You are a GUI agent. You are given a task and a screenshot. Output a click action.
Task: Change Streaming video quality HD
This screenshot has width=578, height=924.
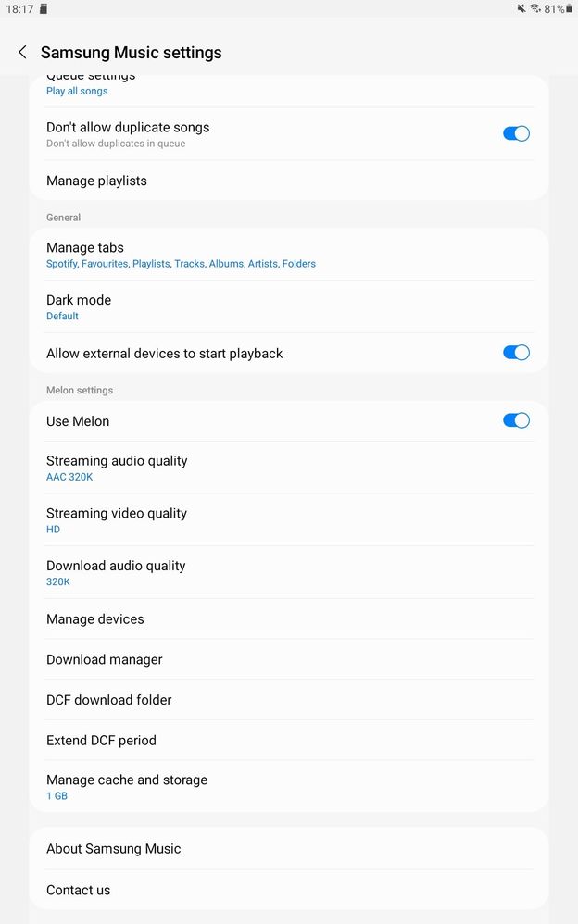point(289,519)
